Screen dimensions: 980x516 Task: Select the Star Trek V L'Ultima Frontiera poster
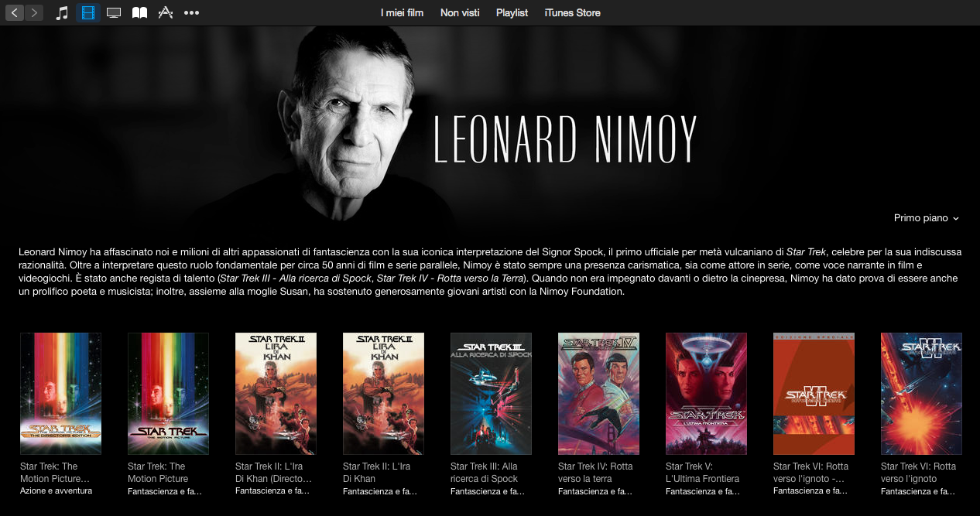[706, 394]
